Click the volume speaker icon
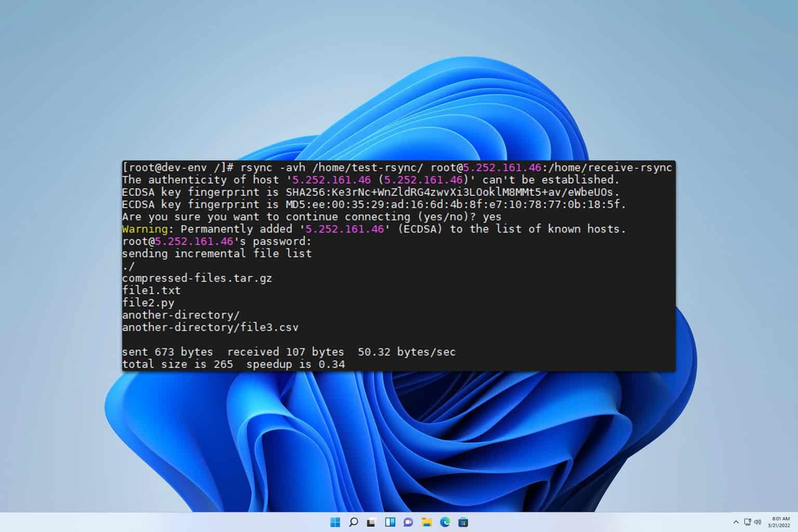Screen dimensions: 798x532 (x=757, y=522)
